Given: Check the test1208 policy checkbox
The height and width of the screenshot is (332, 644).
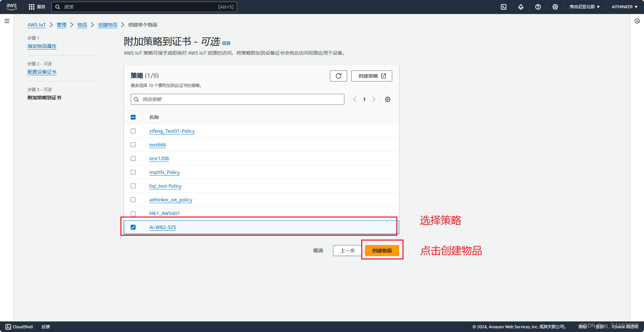Looking at the screenshot, I should point(133,158).
